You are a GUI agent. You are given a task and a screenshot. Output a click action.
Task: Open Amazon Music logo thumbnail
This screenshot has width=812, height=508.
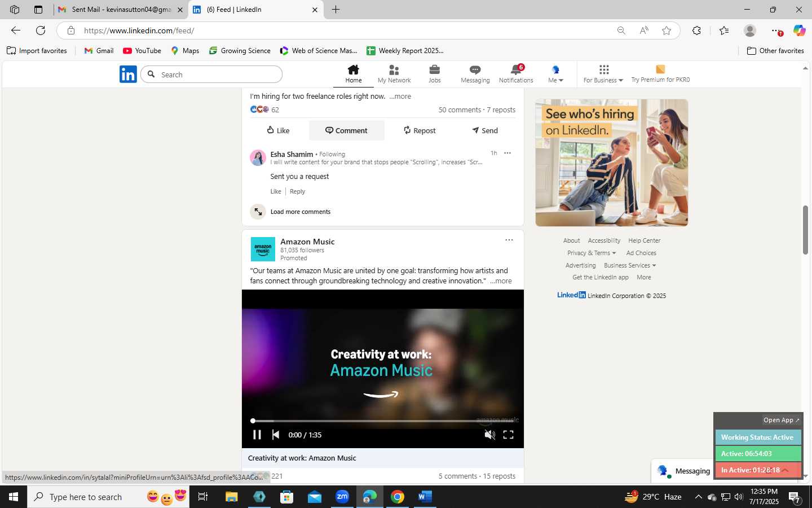click(x=263, y=249)
